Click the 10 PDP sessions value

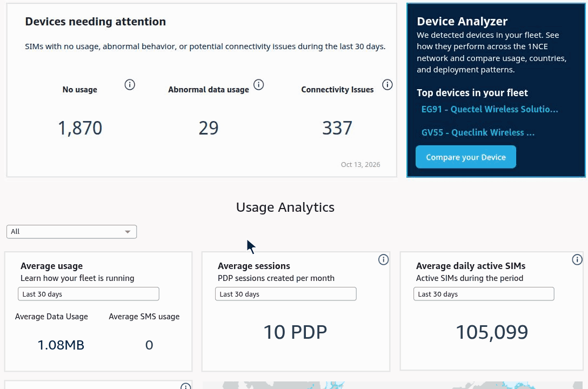[295, 332]
